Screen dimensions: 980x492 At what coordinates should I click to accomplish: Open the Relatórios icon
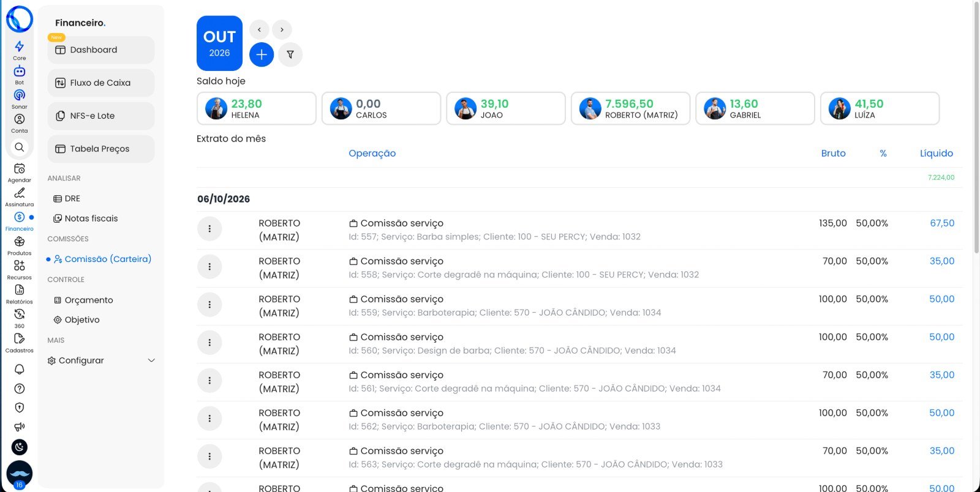(20, 290)
